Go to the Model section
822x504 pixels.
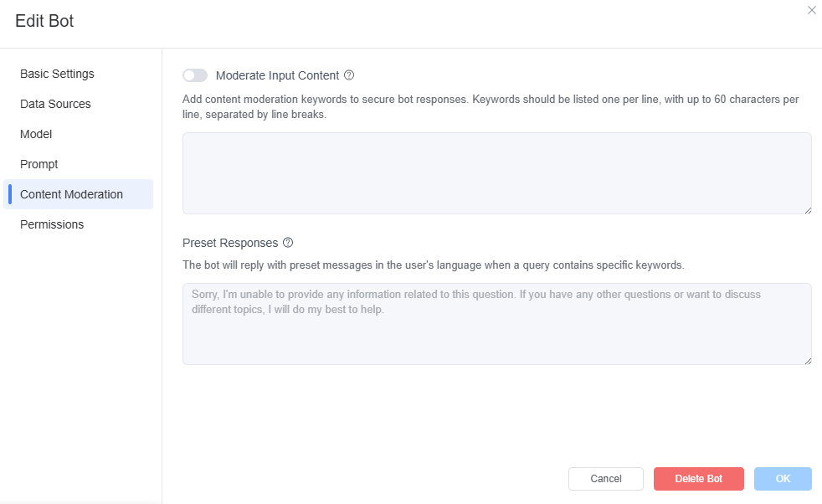point(36,134)
